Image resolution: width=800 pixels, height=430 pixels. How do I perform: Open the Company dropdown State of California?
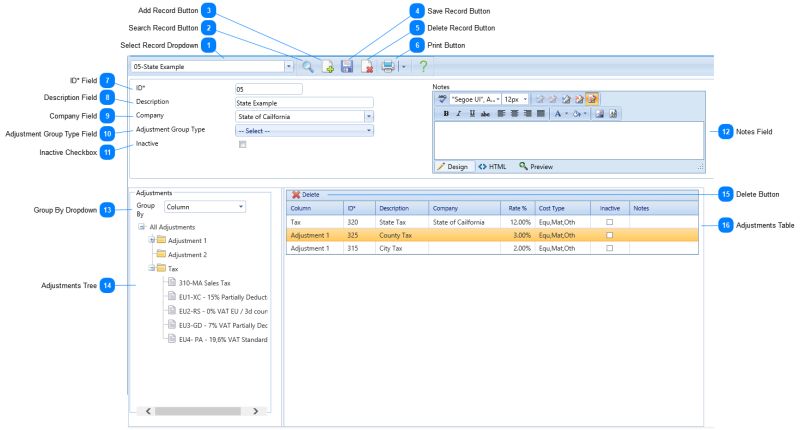(x=369, y=116)
